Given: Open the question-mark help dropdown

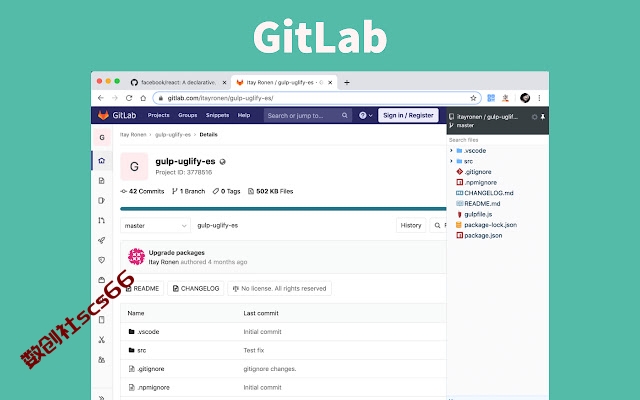Looking at the screenshot, I should point(365,116).
